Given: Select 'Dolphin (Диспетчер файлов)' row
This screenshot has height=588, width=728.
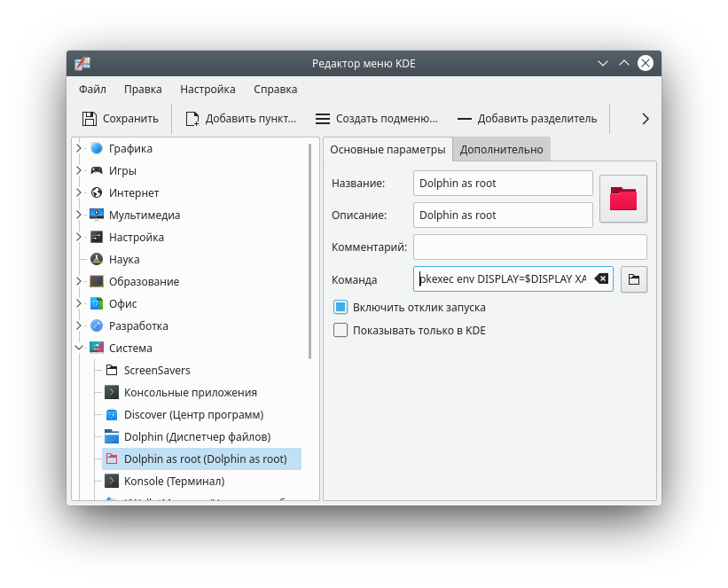Looking at the screenshot, I should coord(198,436).
